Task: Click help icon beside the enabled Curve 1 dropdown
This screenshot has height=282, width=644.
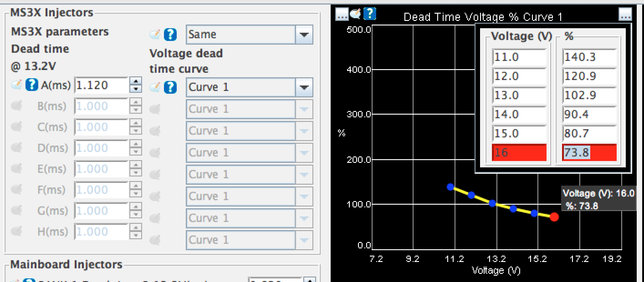Action: click(x=170, y=87)
